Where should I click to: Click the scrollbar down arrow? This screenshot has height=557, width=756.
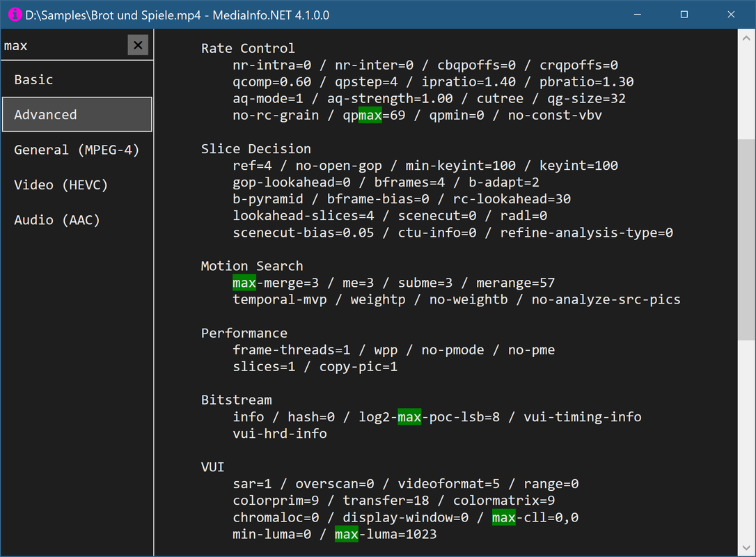pos(746,547)
